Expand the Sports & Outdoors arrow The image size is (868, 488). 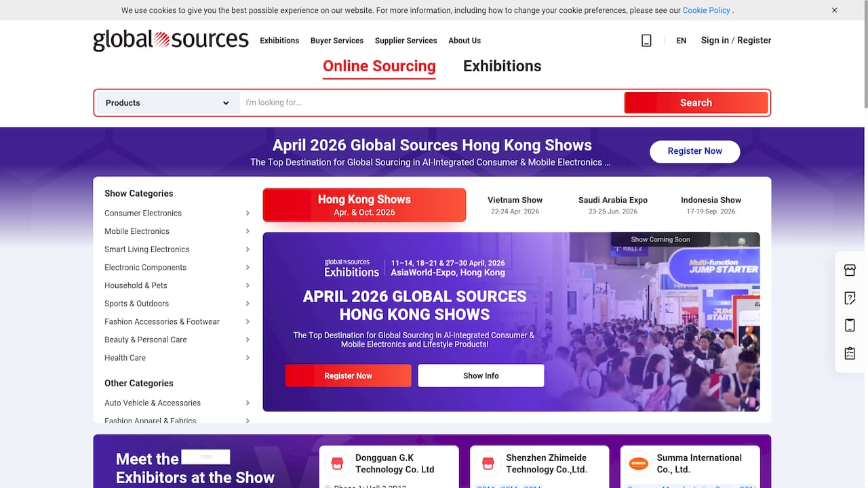(x=248, y=304)
